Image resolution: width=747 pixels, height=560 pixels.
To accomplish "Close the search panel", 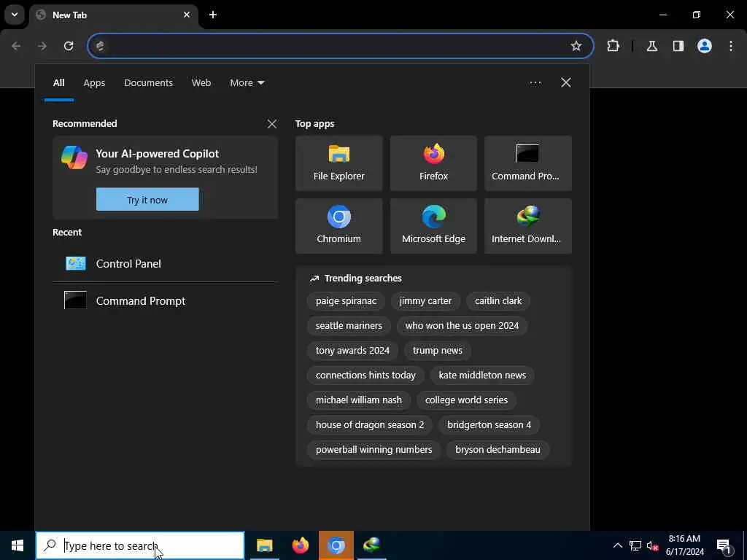I will coord(566,83).
